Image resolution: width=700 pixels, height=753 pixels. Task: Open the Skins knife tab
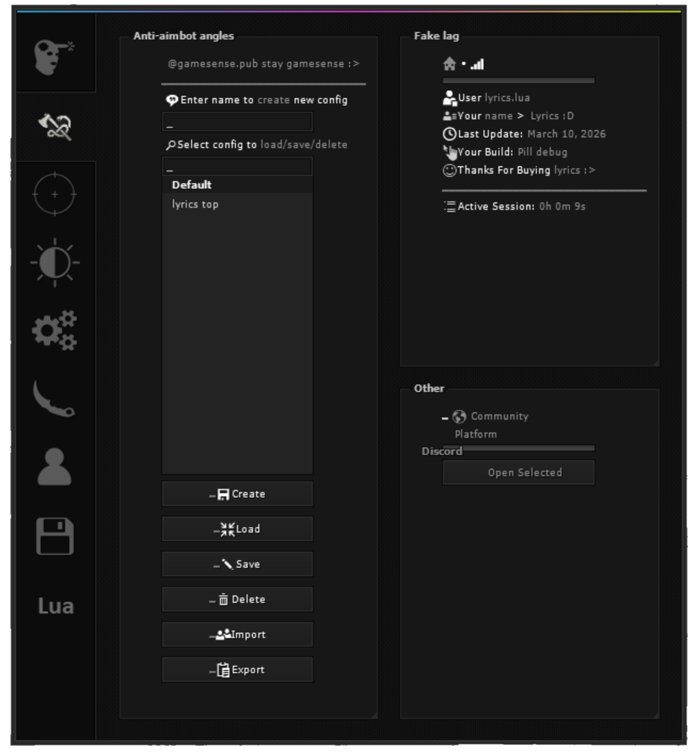click(x=54, y=399)
